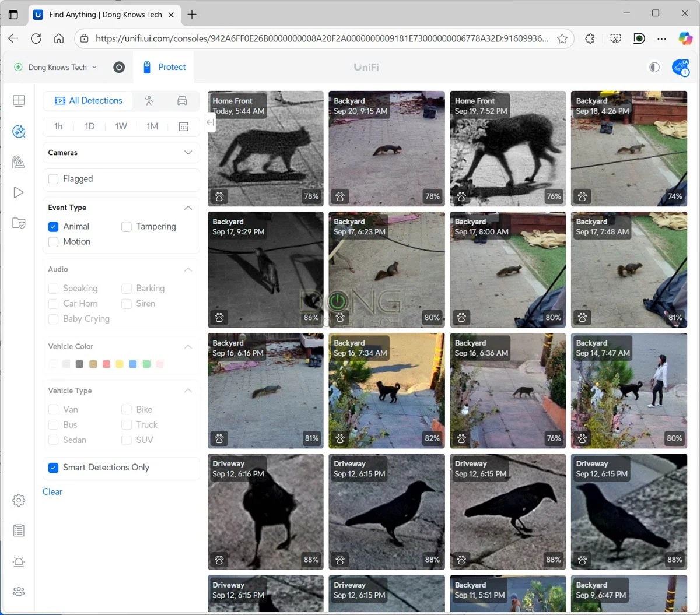Image resolution: width=700 pixels, height=615 pixels.
Task: Open a new browser tab
Action: tap(192, 15)
